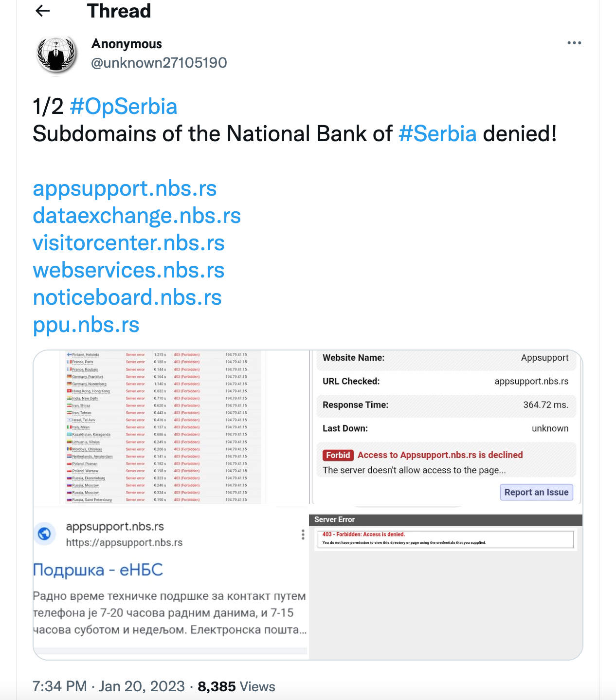Open the #Serbia hashtag link
The width and height of the screenshot is (616, 700).
tap(437, 133)
